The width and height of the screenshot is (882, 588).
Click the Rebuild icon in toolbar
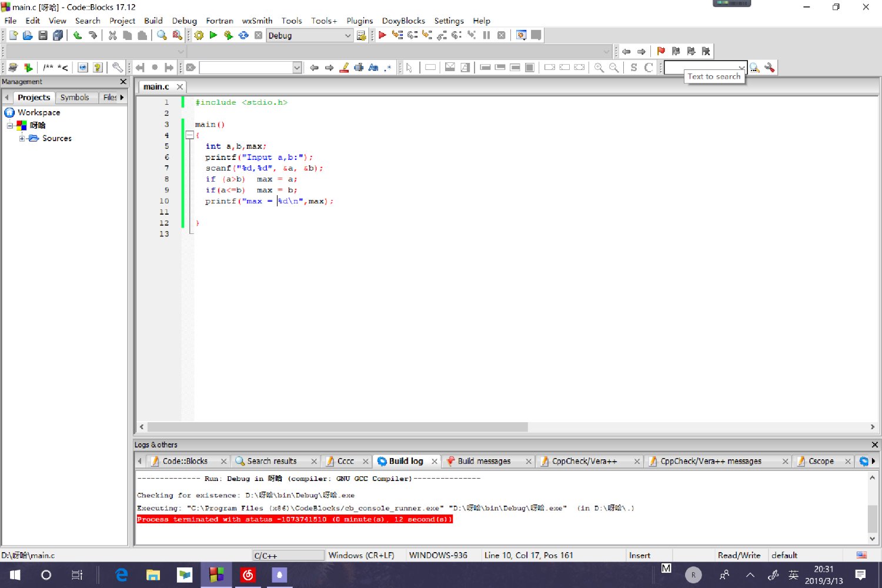coord(243,35)
